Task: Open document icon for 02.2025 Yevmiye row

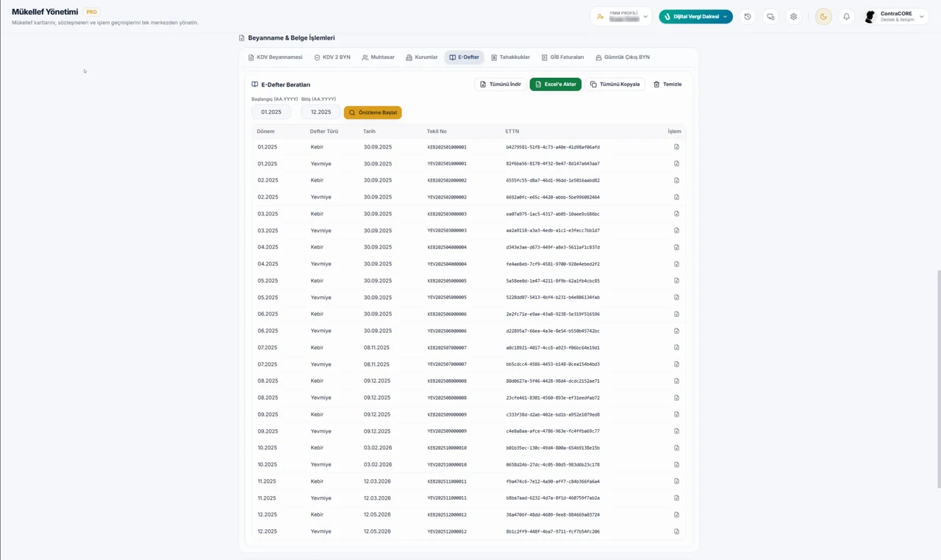Action: click(676, 197)
